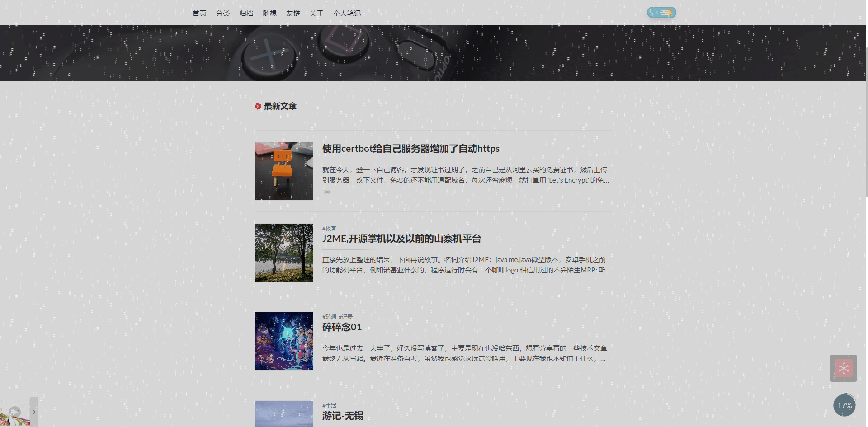The image size is (868, 427).
Task: Select the #记录 tag
Action: click(345, 317)
